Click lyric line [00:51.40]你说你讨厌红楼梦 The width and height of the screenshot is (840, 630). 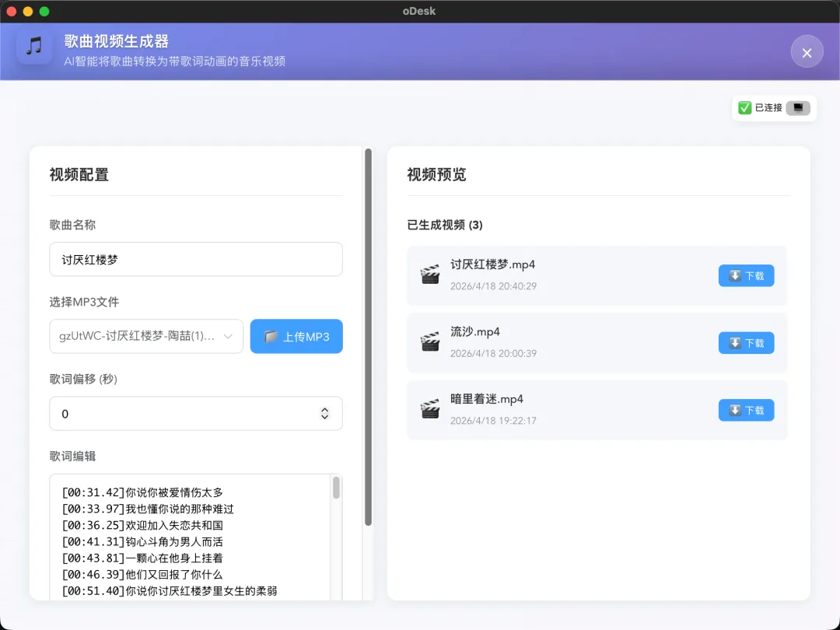170,591
